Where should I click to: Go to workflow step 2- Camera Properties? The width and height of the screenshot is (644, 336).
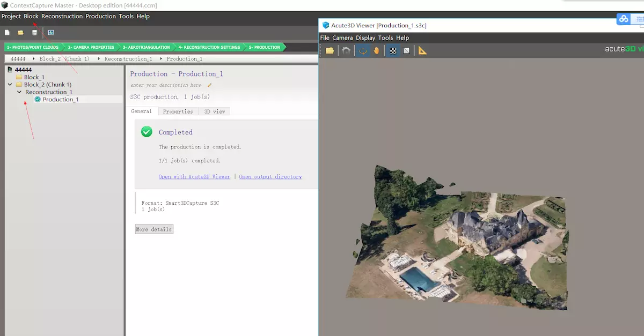coord(91,47)
